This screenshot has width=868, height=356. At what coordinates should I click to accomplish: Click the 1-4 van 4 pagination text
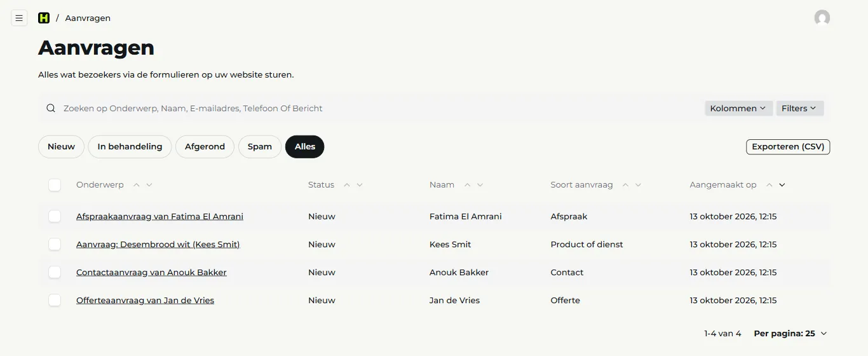click(x=722, y=333)
